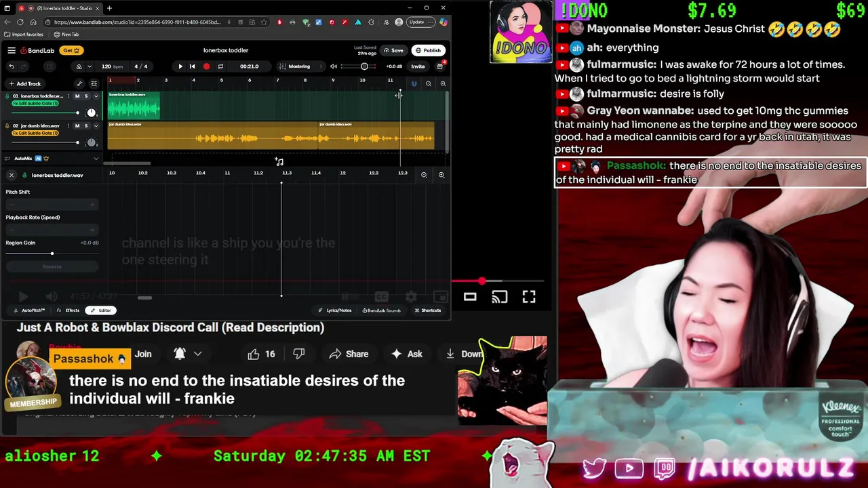Expand the AutoMix section

(96, 159)
